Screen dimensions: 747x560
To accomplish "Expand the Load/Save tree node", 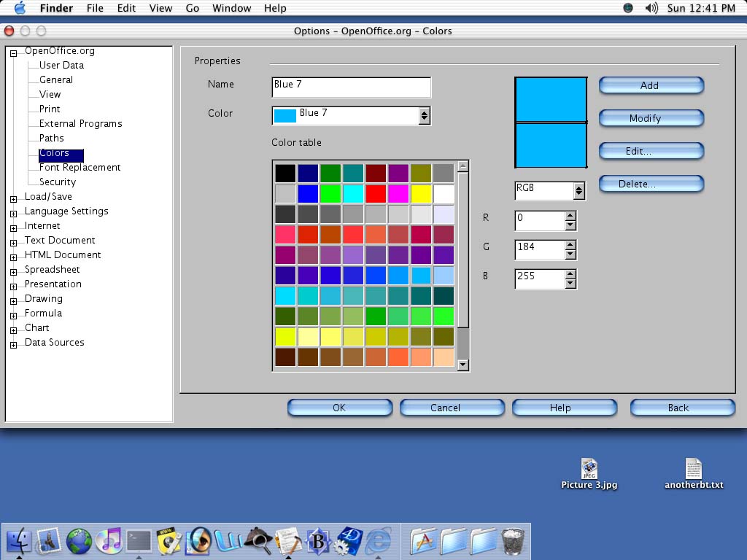I will point(13,199).
